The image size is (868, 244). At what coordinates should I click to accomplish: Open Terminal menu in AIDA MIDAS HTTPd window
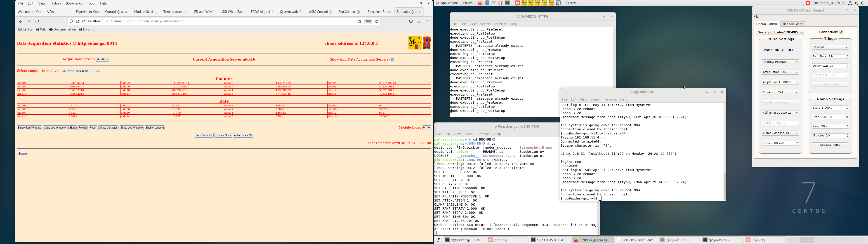coord(500,24)
